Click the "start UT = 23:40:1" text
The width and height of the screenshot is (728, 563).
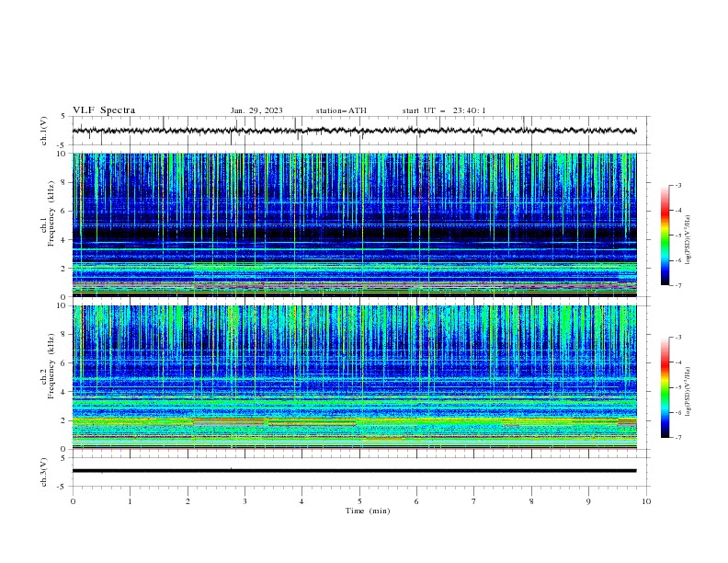pyautogui.click(x=444, y=110)
